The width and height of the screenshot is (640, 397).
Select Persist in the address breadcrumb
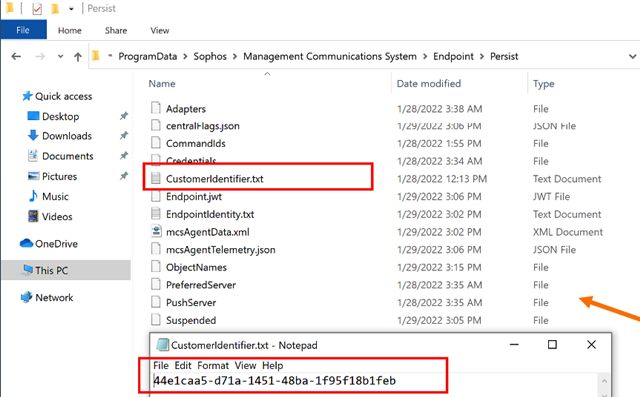click(x=504, y=56)
